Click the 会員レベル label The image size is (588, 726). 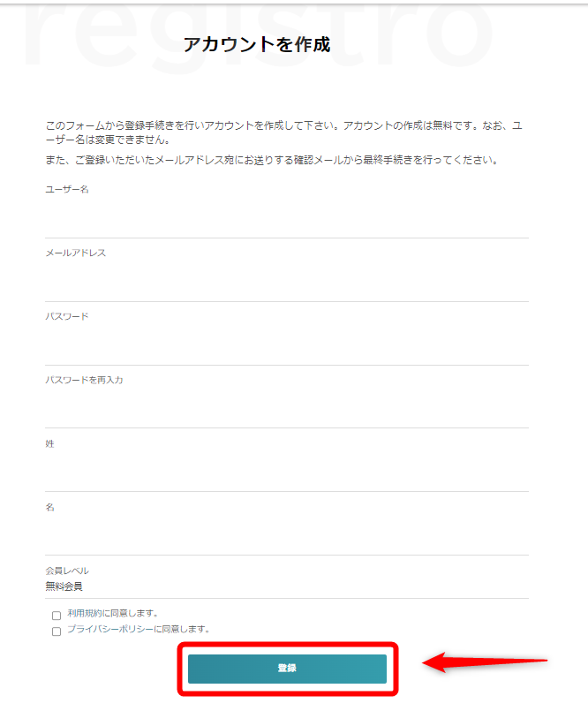click(67, 571)
